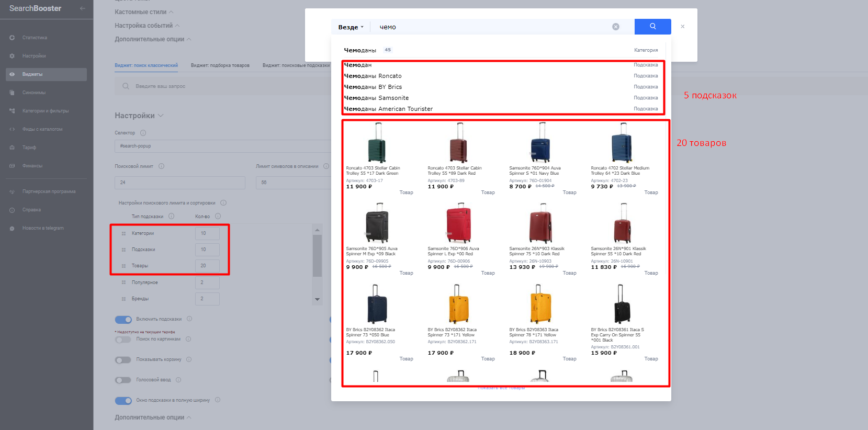Viewport: 868px width, 430px height.
Task: Collapse the Настройки section chevron
Action: (x=161, y=116)
